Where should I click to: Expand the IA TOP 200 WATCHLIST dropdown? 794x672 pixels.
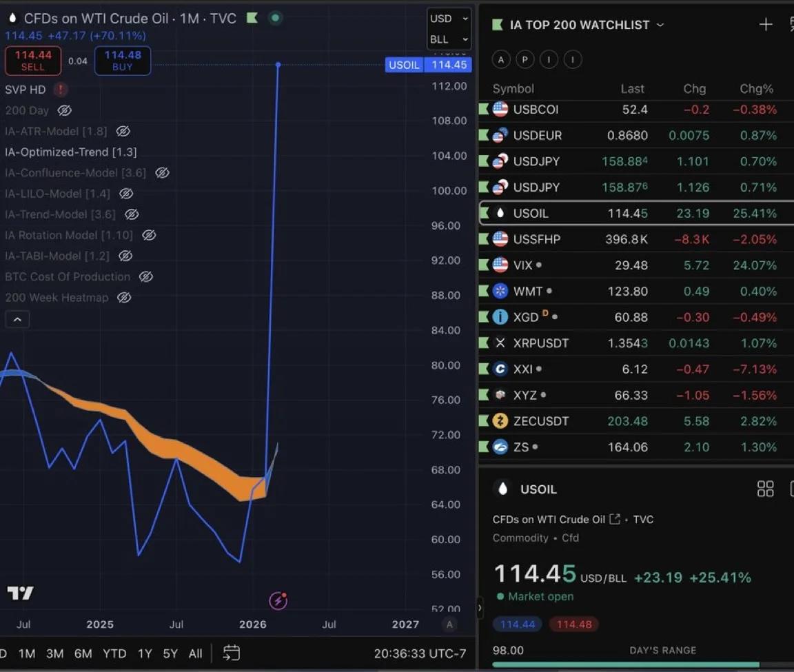pos(660,25)
